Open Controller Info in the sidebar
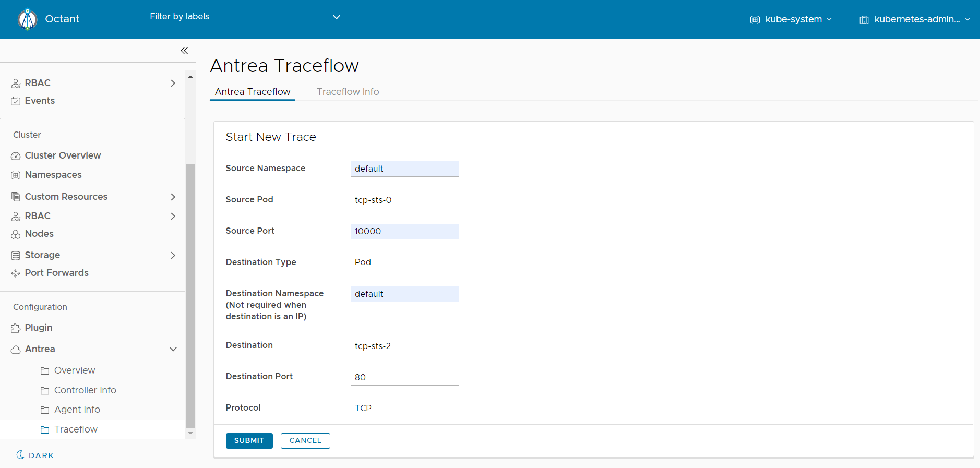 click(85, 390)
